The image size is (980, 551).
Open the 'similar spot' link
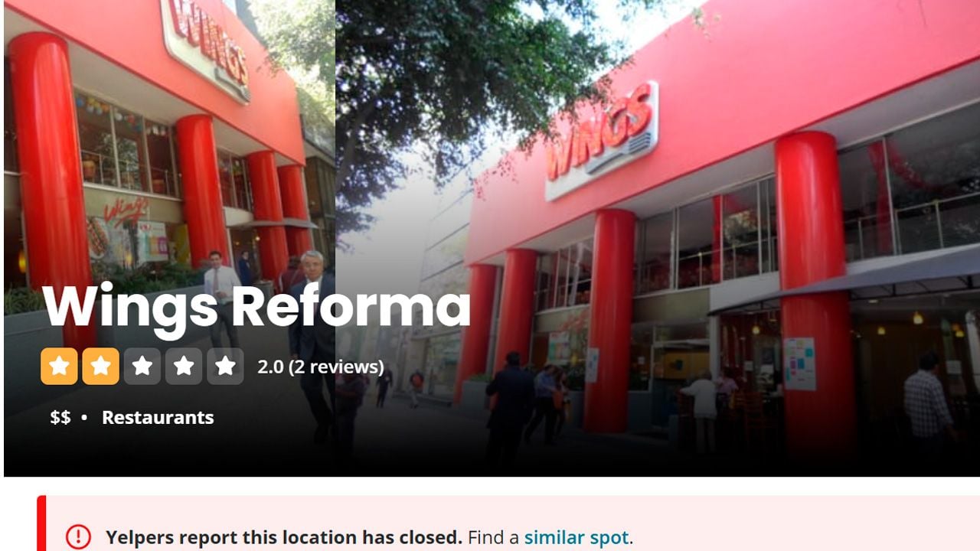click(577, 537)
